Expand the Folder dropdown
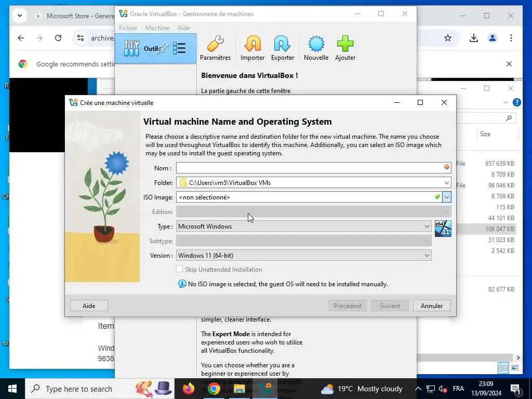Viewport: 532px width, 399px height. [x=446, y=182]
